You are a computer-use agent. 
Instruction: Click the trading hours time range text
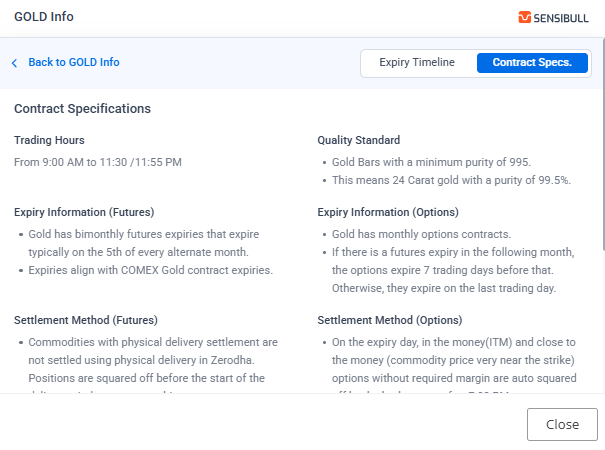tap(98, 161)
